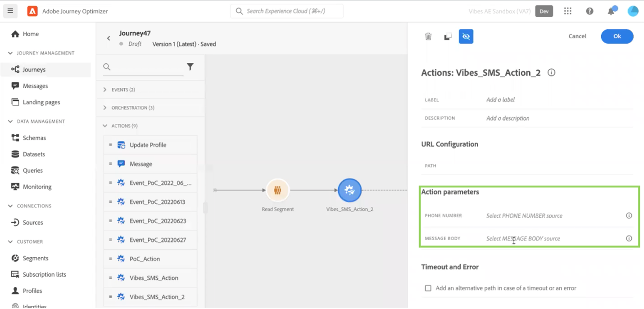The width and height of the screenshot is (644, 309).
Task: Focus the palette search input
Action: click(x=148, y=67)
